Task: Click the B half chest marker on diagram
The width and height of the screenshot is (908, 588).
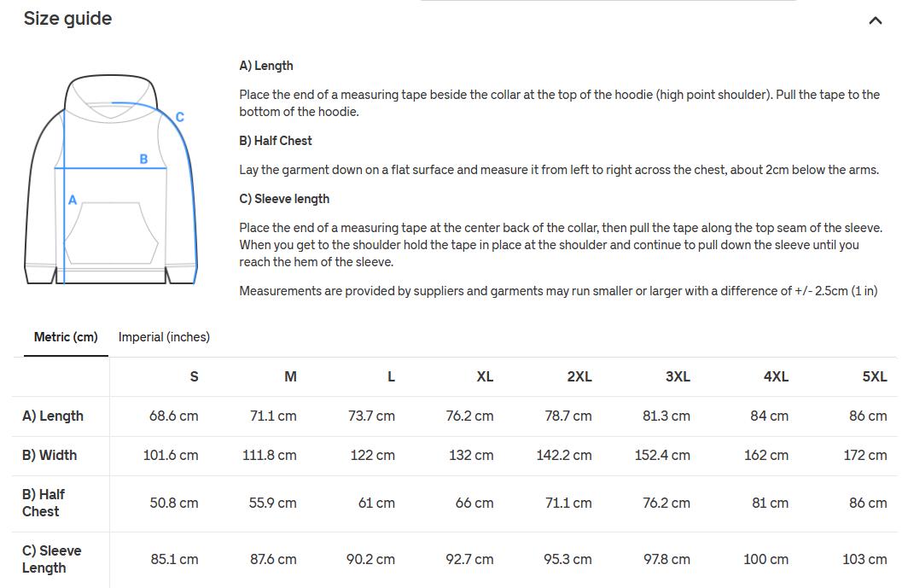Action: (143, 159)
